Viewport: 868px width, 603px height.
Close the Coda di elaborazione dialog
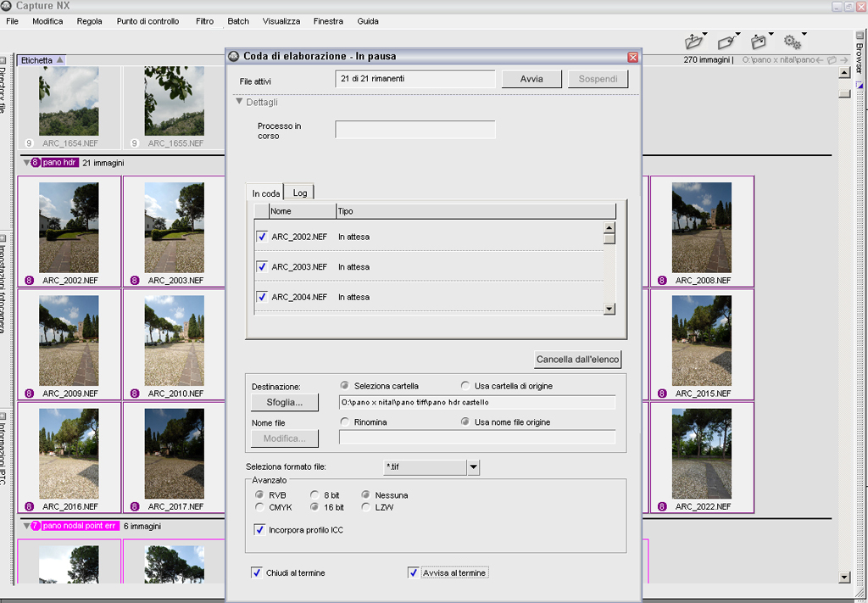pyautogui.click(x=632, y=57)
